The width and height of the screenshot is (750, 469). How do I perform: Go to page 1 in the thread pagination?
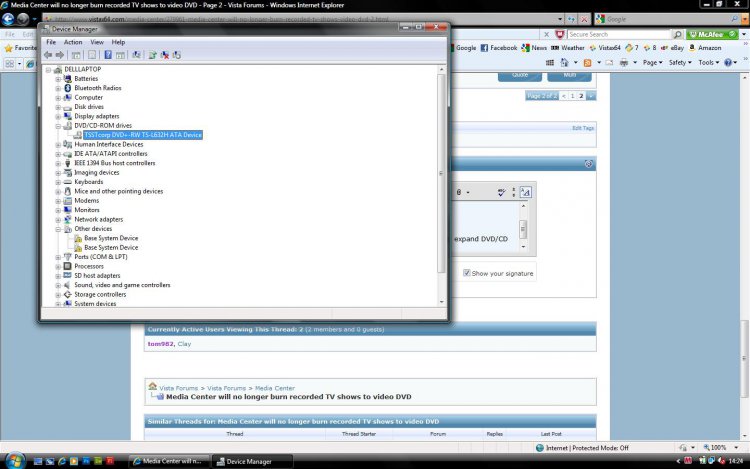[572, 96]
